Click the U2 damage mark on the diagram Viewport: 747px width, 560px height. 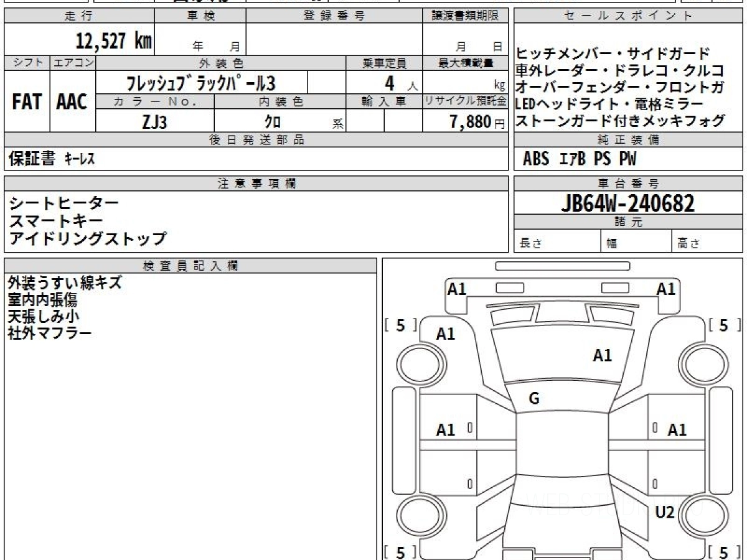click(665, 513)
